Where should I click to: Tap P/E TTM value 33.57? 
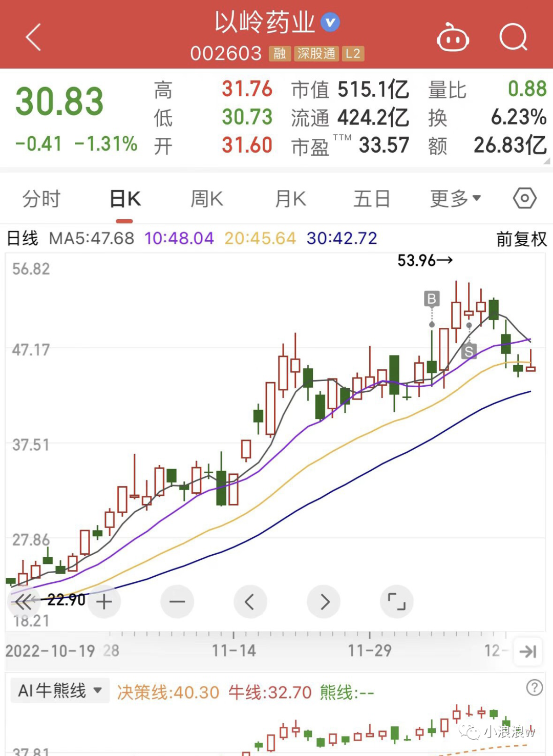(384, 145)
